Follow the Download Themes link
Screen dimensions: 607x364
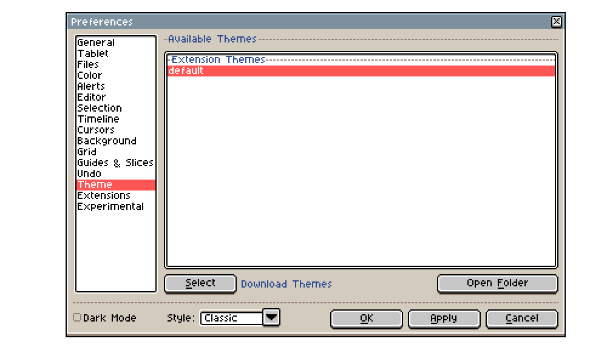click(x=286, y=284)
